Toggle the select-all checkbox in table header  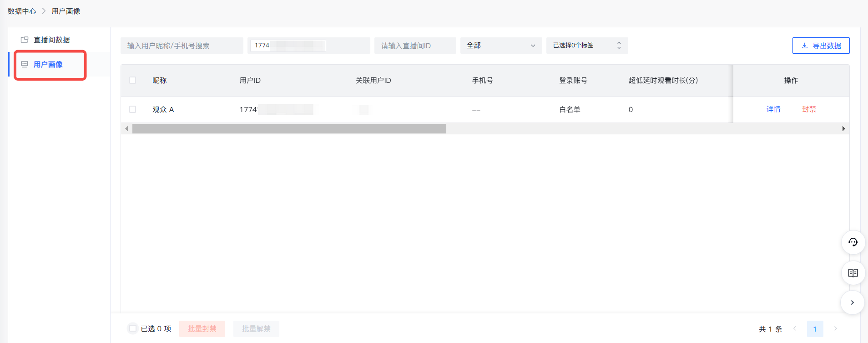pyautogui.click(x=133, y=80)
